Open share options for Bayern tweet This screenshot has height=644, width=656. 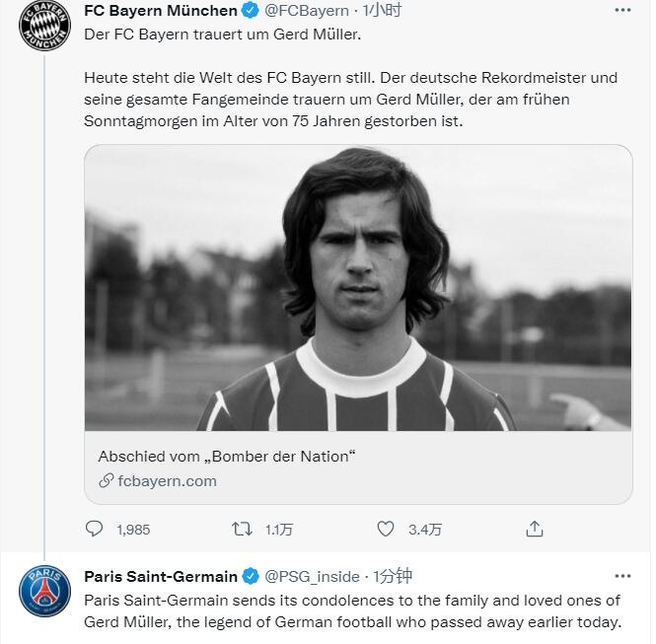tap(534, 529)
